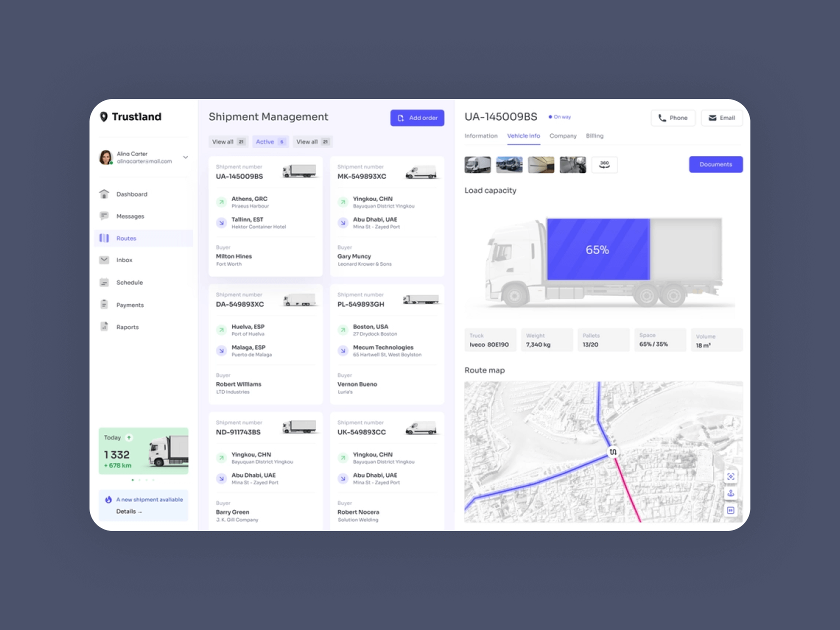Click first carousel dot under Today card

click(x=132, y=480)
